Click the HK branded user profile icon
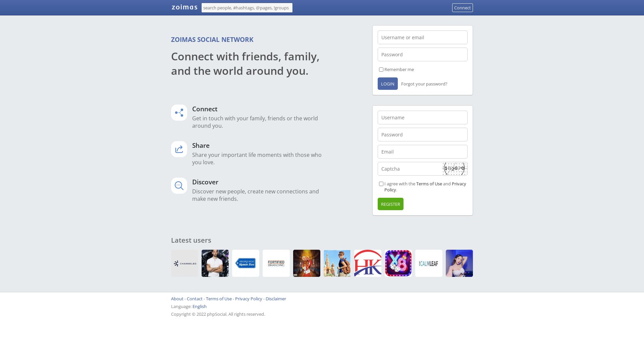 tap(368, 263)
